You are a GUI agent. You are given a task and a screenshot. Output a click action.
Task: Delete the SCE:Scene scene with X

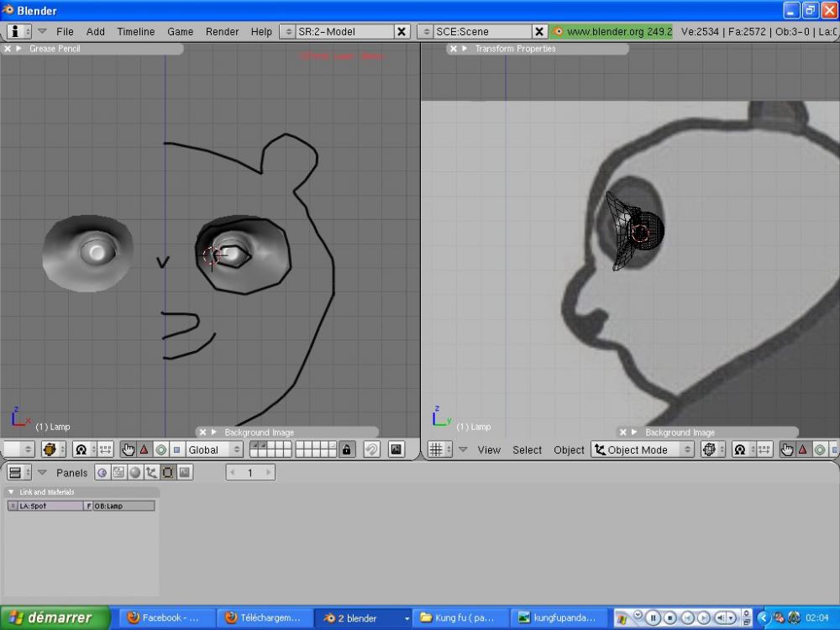coord(539,32)
